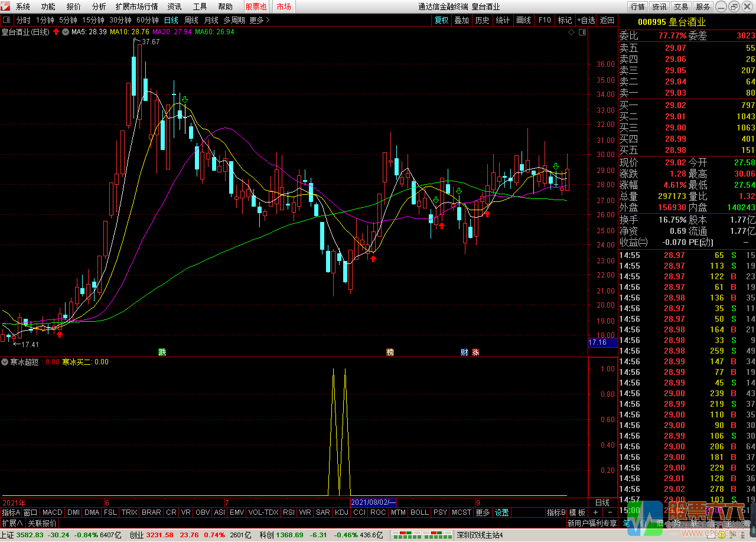Open the 系统 menu
Viewport: 756px width, 542px height.
click(x=23, y=7)
